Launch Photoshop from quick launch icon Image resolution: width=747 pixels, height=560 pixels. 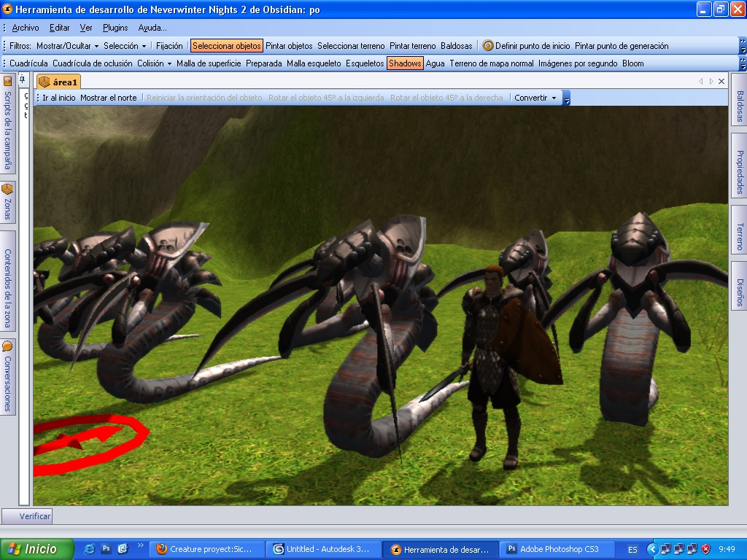106,549
